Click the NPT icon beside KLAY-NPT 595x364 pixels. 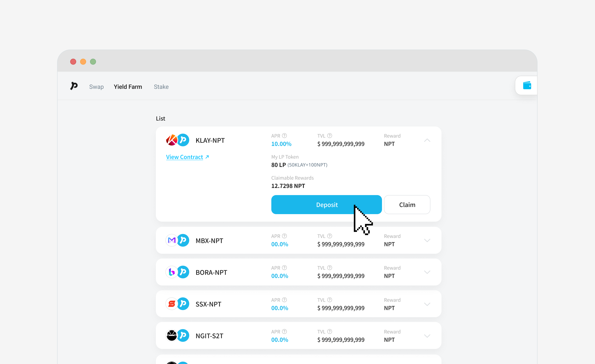183,140
